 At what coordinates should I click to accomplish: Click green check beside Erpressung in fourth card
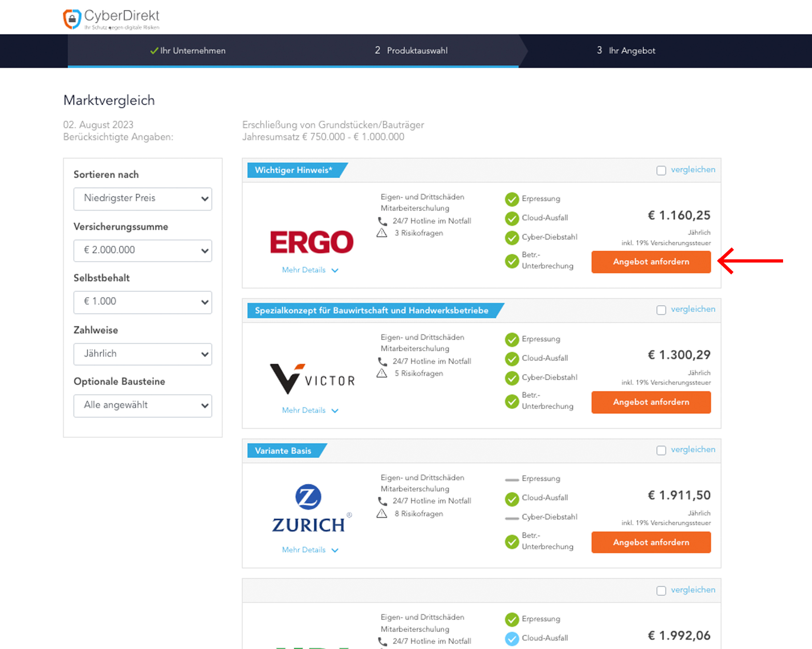[x=512, y=620]
